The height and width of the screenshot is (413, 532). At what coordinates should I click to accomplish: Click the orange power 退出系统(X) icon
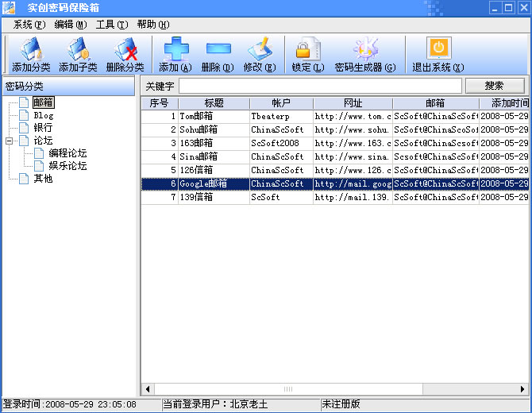pyautogui.click(x=438, y=48)
